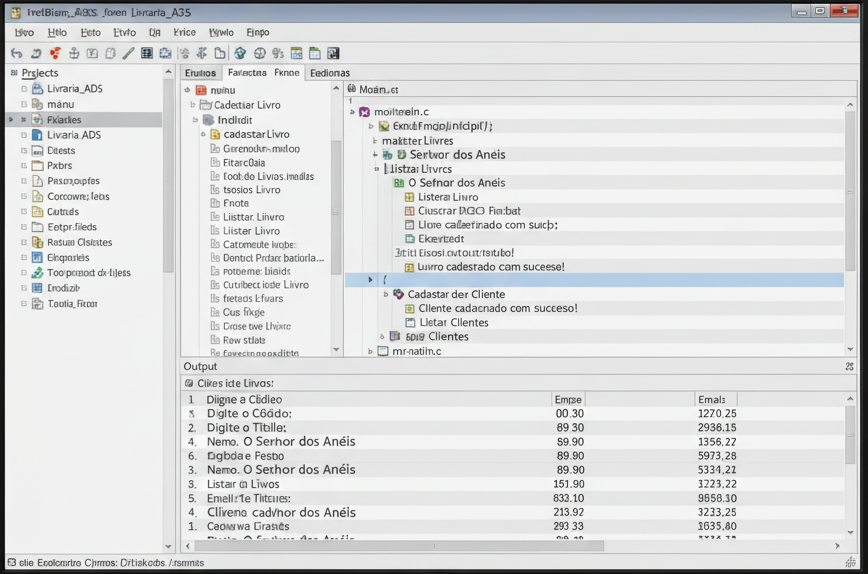Screen dimensions: 868x574
Task: Switch to the Erulios tab
Action: point(200,73)
